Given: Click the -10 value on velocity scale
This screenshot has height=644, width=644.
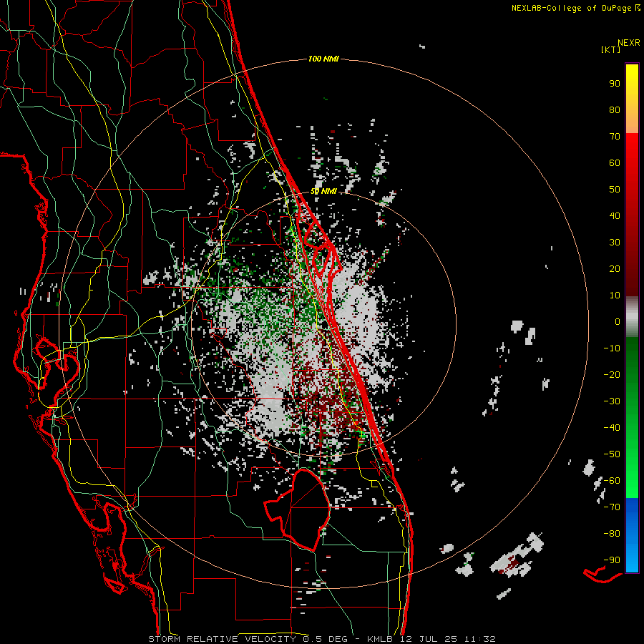Looking at the screenshot, I should click(612, 348).
